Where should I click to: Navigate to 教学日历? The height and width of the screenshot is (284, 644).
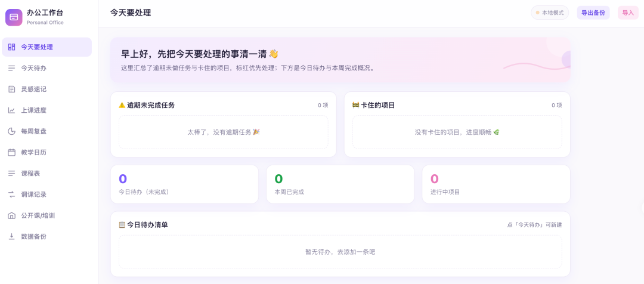point(47,153)
